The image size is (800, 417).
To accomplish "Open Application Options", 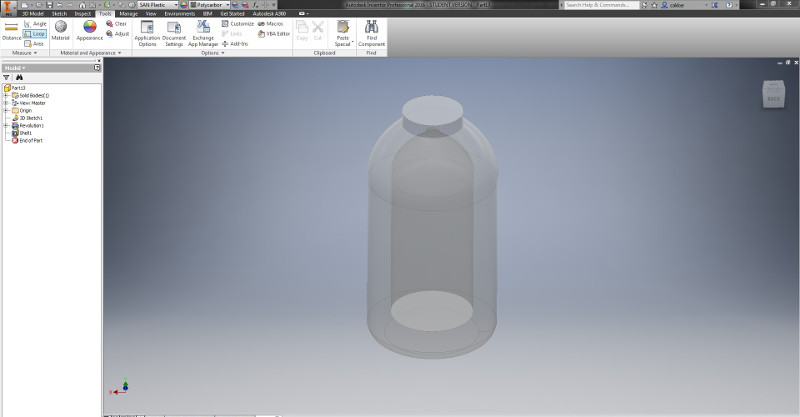I will (147, 34).
